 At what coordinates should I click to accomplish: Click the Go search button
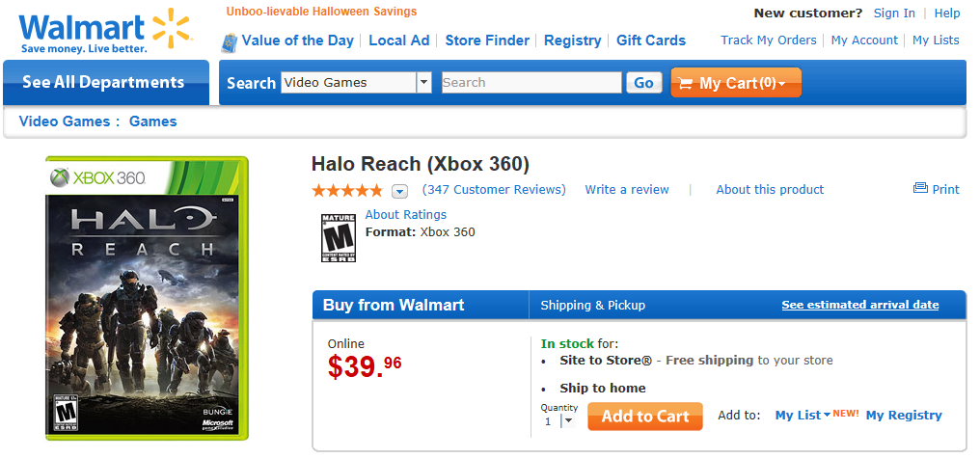coord(643,83)
